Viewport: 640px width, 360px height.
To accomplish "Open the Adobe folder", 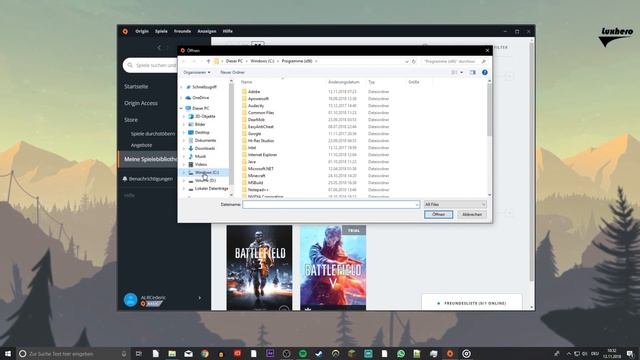I will coord(254,92).
